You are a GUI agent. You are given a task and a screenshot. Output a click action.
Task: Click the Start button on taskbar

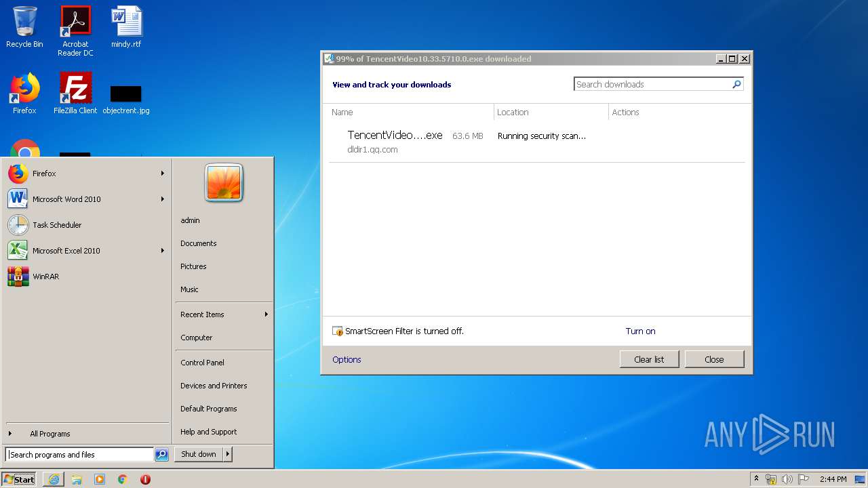(19, 479)
